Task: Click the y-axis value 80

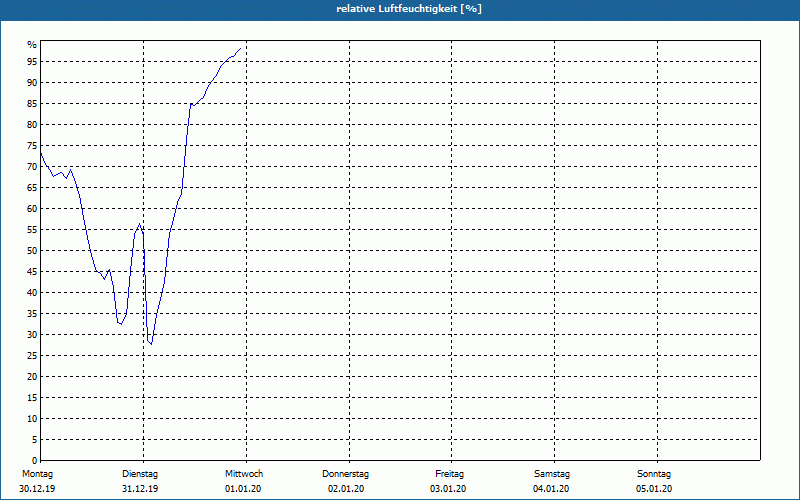Action: (x=32, y=124)
